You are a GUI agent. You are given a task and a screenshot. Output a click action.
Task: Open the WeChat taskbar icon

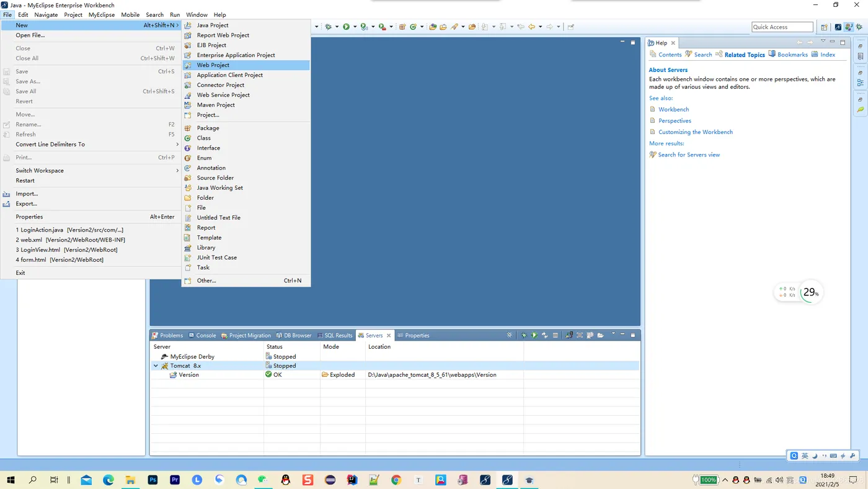(x=263, y=480)
